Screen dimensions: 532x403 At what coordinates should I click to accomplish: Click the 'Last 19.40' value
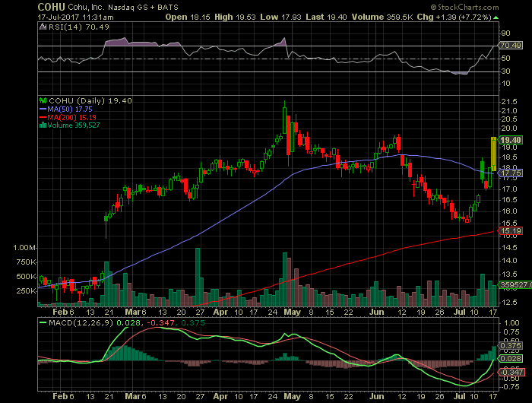coord(326,17)
